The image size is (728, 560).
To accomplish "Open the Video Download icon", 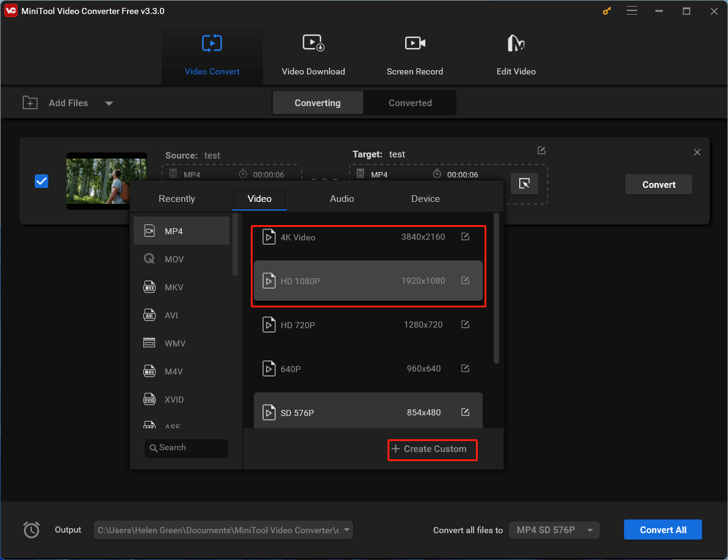I will coord(314,43).
